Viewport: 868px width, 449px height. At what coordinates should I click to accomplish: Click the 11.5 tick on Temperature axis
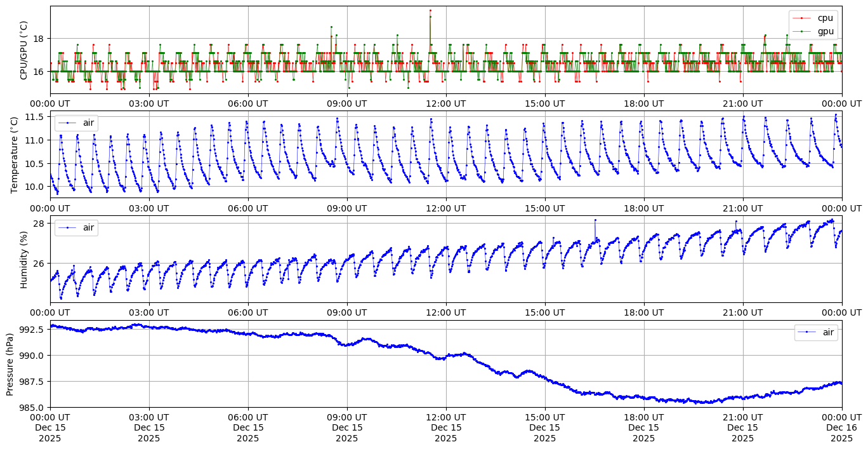pos(35,117)
